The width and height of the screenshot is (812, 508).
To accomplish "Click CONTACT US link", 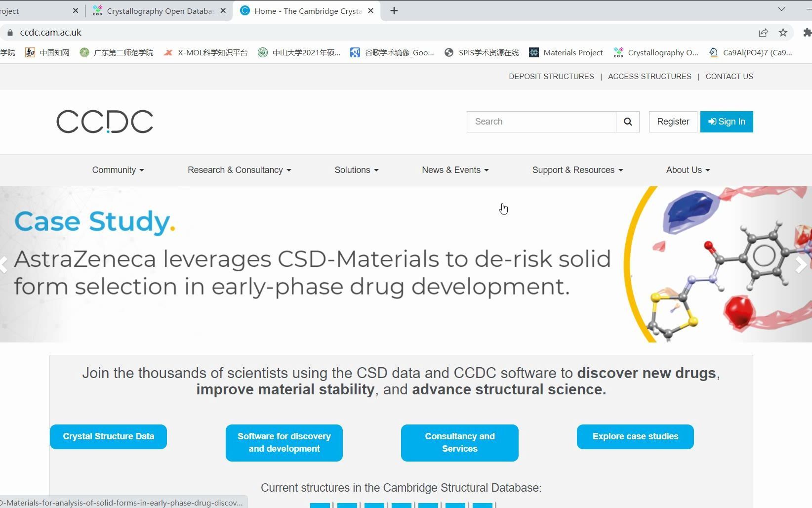I will pos(729,77).
